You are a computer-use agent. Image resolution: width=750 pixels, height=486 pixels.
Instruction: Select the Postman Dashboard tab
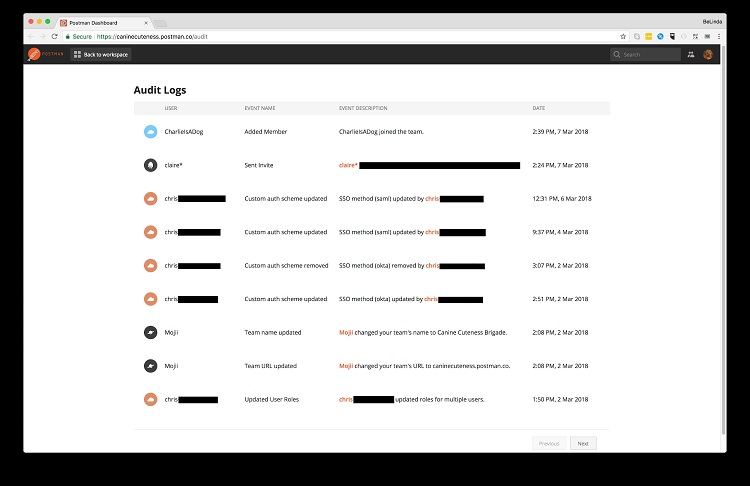[x=101, y=22]
